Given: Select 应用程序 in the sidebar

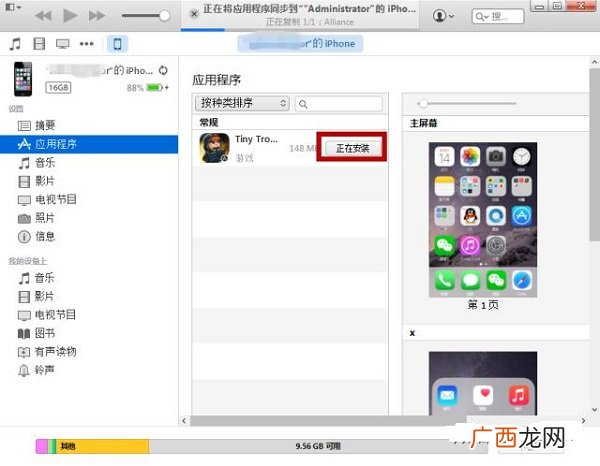Looking at the screenshot, I should tap(89, 144).
